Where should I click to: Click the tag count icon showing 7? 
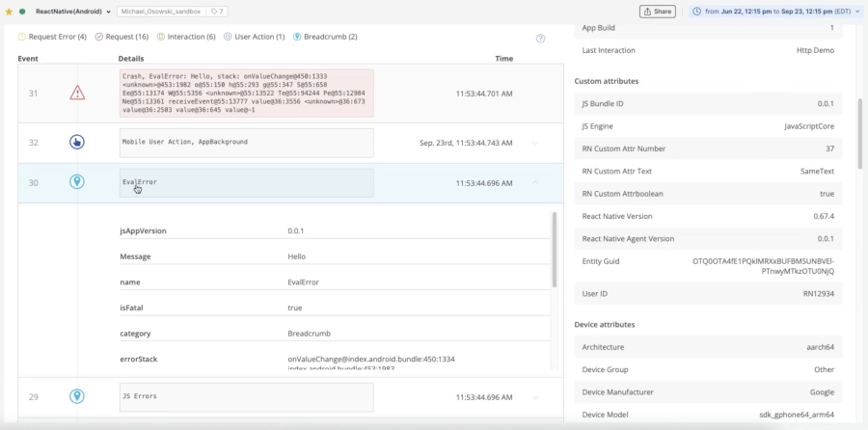[x=217, y=12]
